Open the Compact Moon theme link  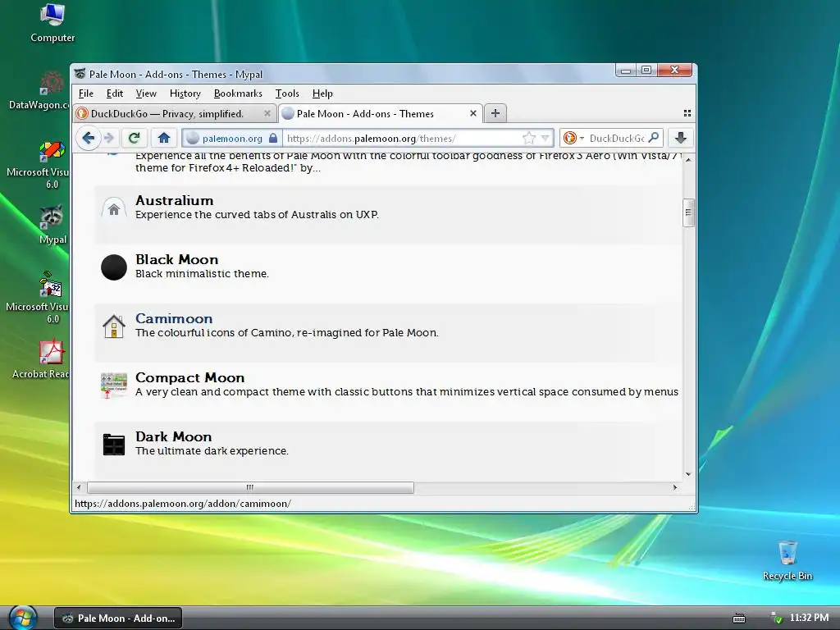[189, 377]
